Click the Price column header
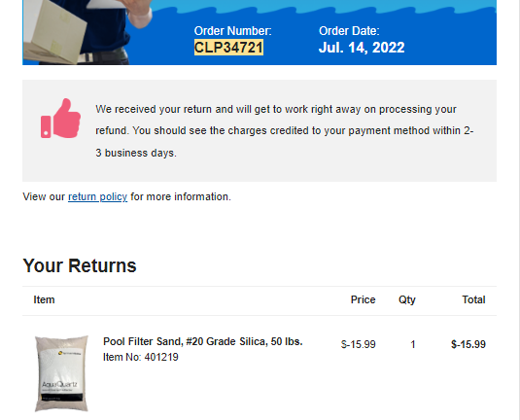Viewport: 520px width, 420px height. coord(364,299)
